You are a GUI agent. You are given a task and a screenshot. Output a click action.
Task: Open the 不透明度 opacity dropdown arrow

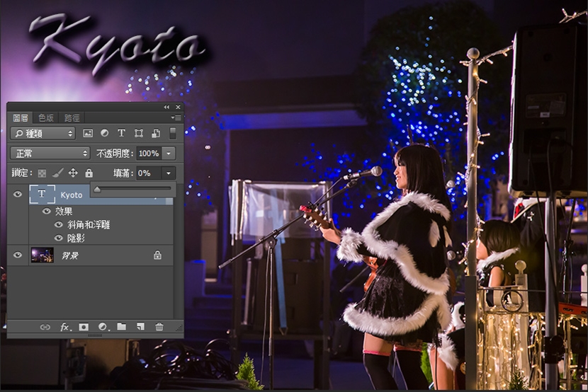coord(169,153)
